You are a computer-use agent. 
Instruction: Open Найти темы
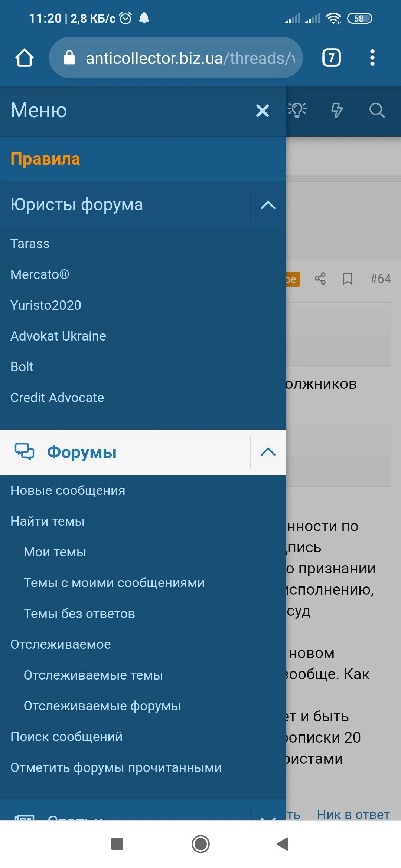tap(48, 521)
